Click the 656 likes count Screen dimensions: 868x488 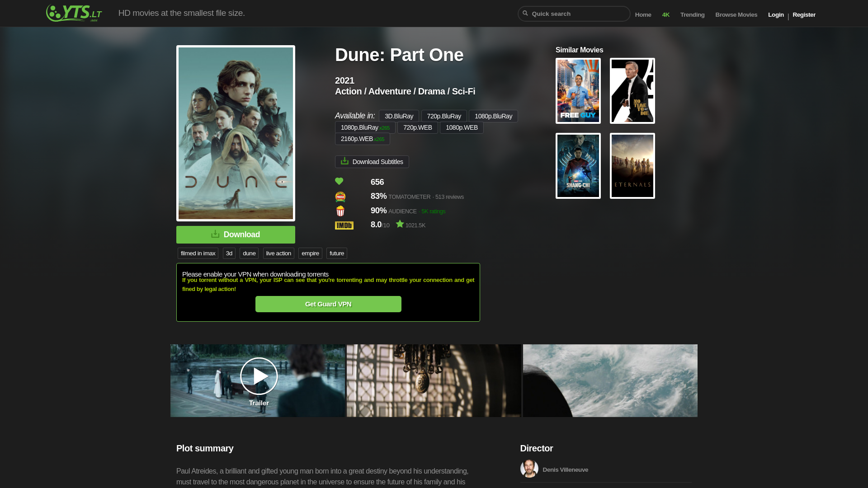click(x=377, y=182)
